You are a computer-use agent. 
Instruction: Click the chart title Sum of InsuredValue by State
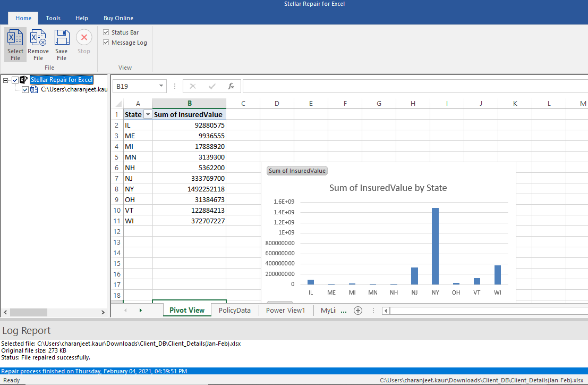[388, 188]
